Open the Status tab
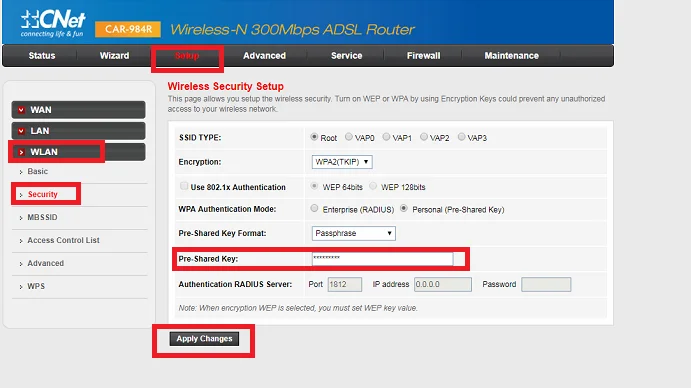Screen dimensions: 691x388 (42, 56)
